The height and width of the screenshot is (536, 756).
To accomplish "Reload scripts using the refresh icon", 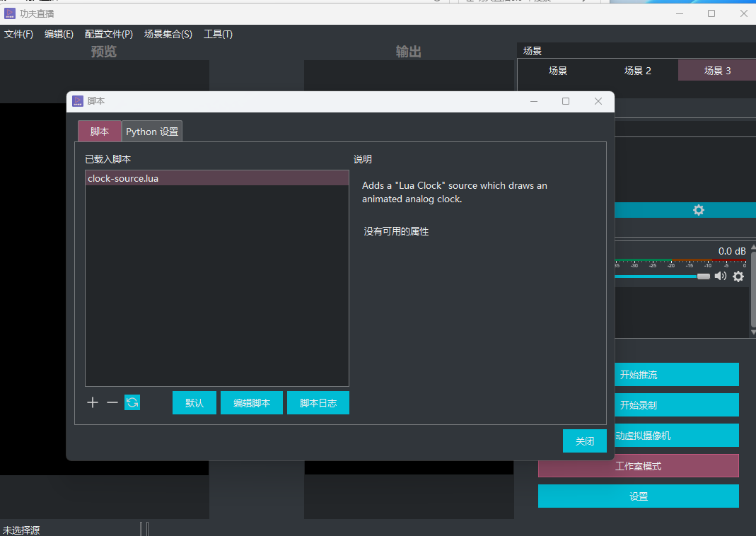I will point(132,402).
